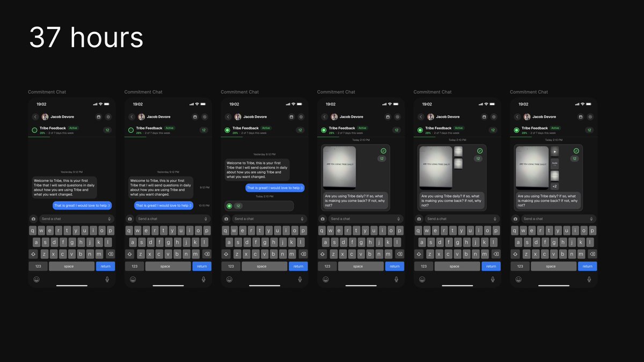Screen dimensions: 644x362
Task: Open the large image thumbnail in the fourth phone
Action: tap(339, 167)
